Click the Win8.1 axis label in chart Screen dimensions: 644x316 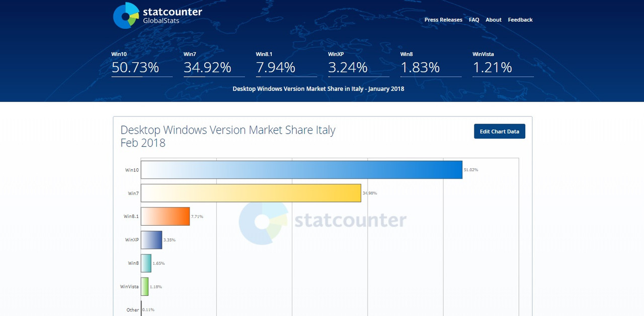click(x=131, y=217)
